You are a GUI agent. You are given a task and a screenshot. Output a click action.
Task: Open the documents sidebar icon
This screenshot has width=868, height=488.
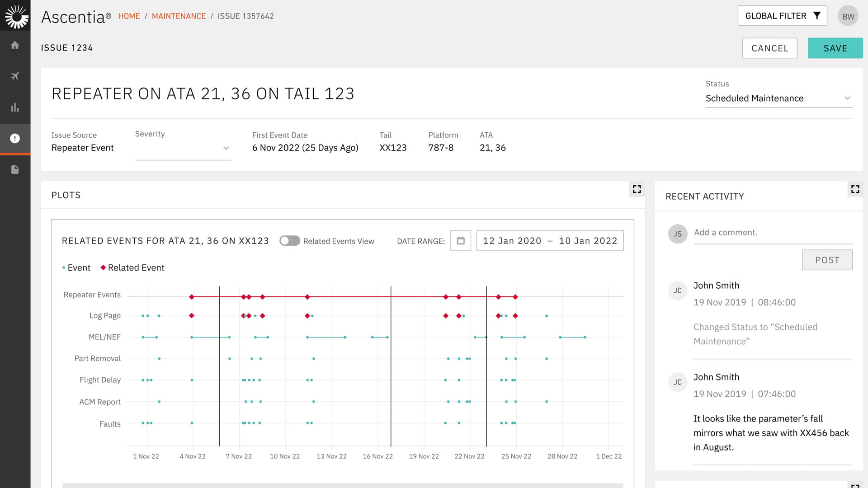[x=15, y=169]
